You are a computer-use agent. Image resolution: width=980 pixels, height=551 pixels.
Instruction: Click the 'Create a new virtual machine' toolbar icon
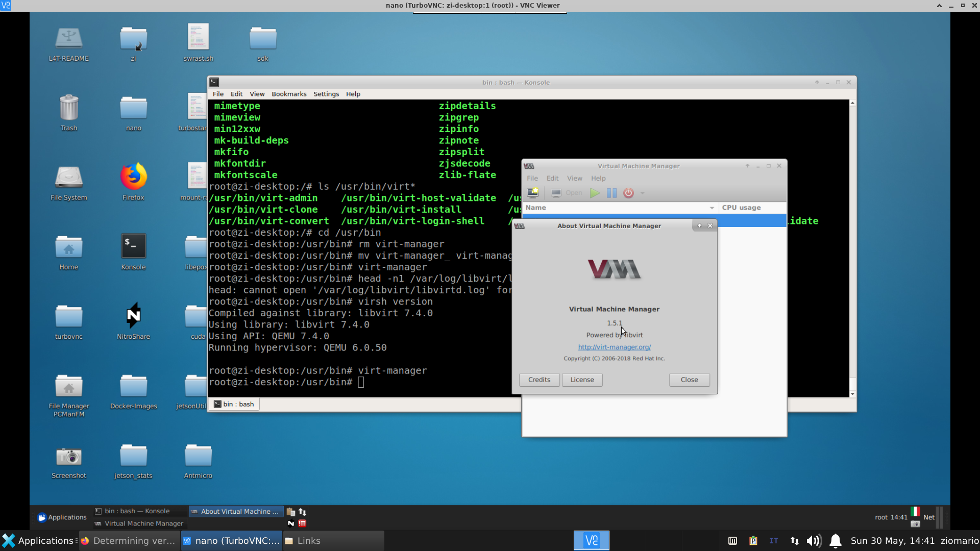pos(533,193)
